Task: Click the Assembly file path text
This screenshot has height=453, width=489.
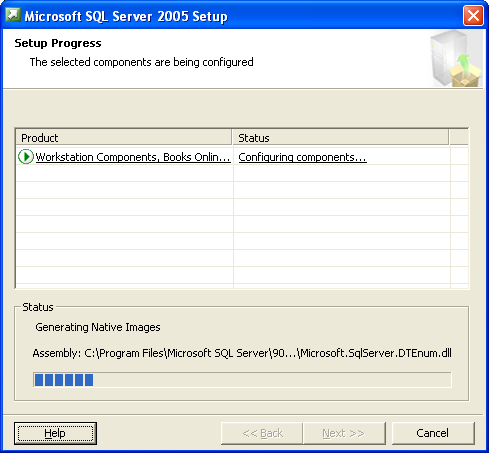Action: point(242,353)
